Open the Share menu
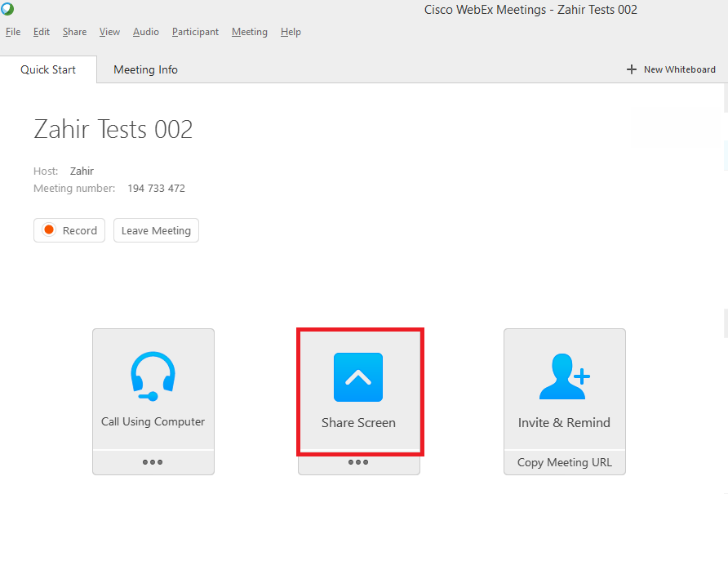Screen dimensions: 728x561 coord(75,32)
